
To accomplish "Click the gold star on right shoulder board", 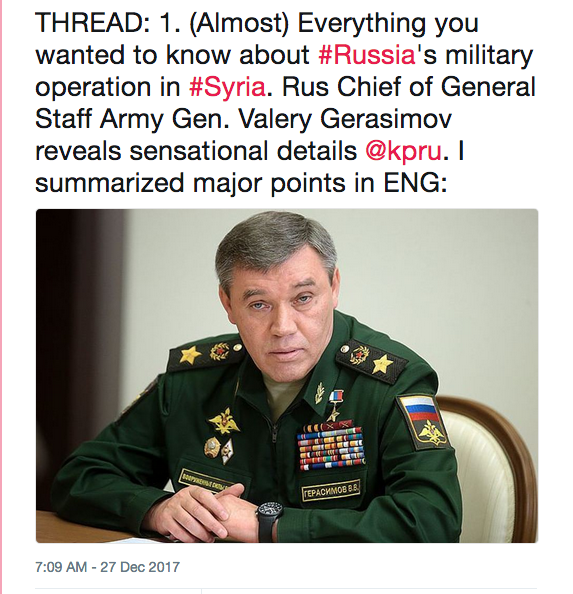I will (x=382, y=364).
